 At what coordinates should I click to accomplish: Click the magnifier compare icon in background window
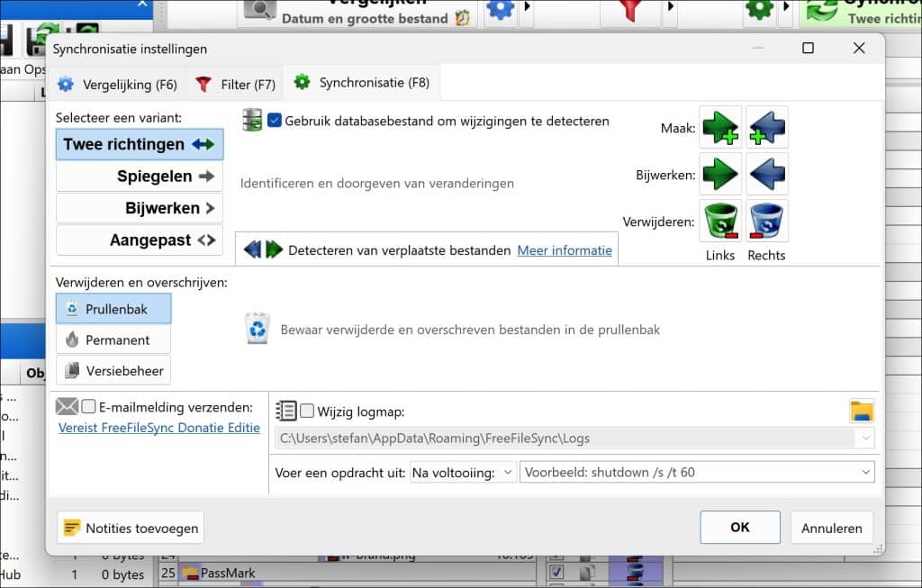(260, 9)
